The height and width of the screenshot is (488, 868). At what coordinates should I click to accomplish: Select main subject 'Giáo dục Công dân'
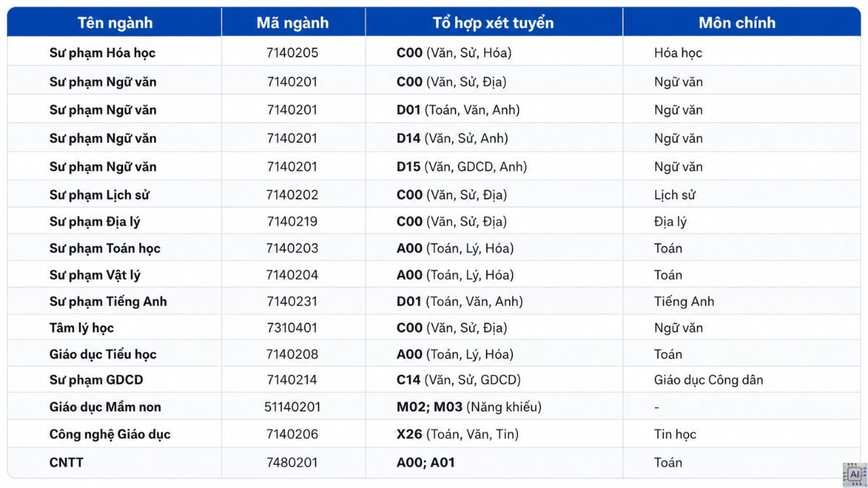709,380
